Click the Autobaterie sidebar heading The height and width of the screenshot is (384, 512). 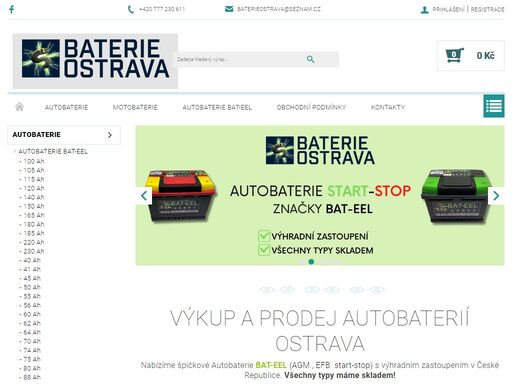[37, 135]
